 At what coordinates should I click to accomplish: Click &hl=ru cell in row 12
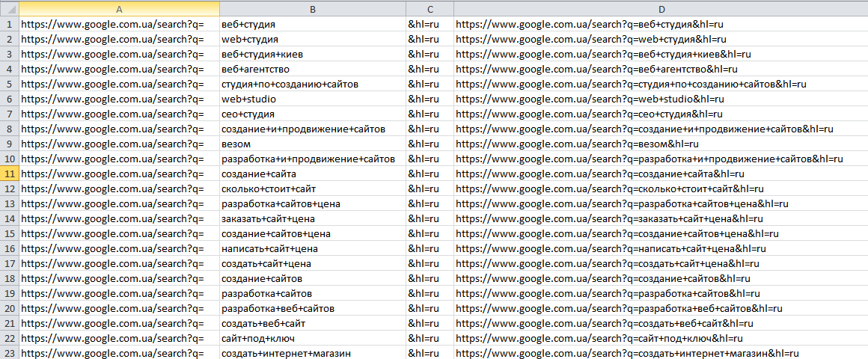coord(430,188)
